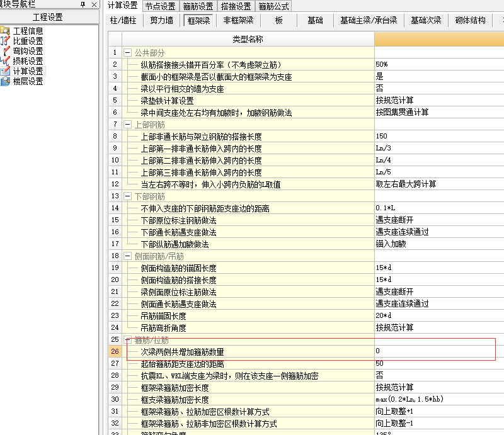The height and width of the screenshot is (435, 504).
Task: Edit the Ln/5 value for 第三排非通长筋
Action: coord(439,172)
